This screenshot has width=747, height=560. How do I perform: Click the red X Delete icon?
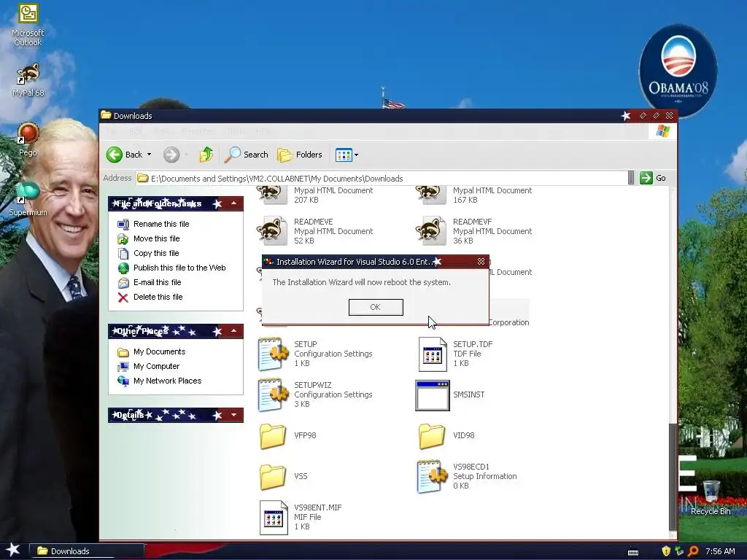123,297
